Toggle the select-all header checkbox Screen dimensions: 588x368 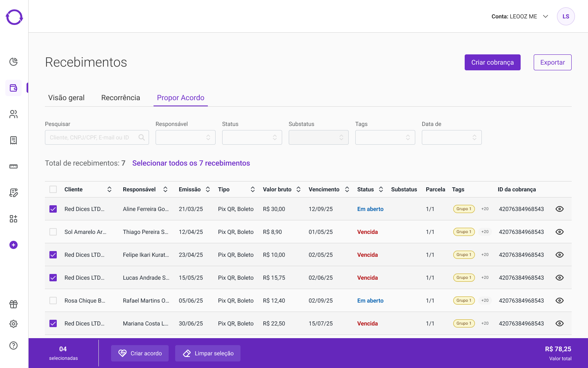click(x=53, y=189)
